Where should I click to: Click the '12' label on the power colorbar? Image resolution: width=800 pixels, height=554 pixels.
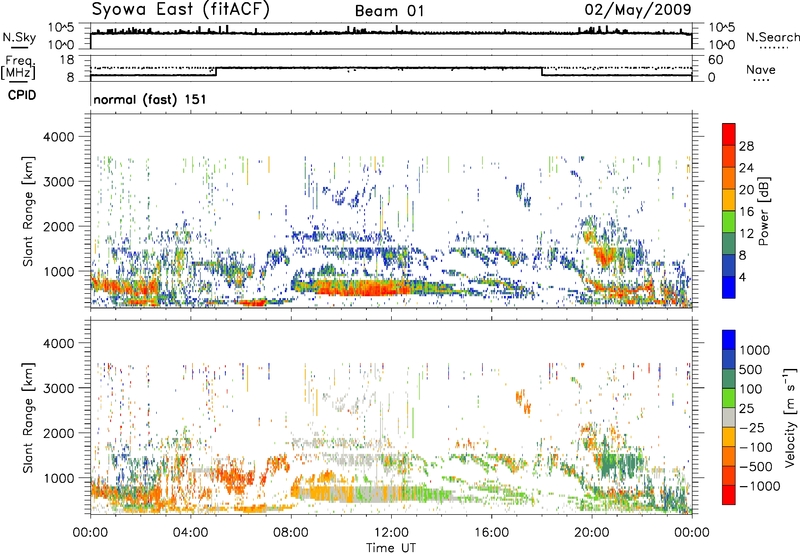[746, 234]
